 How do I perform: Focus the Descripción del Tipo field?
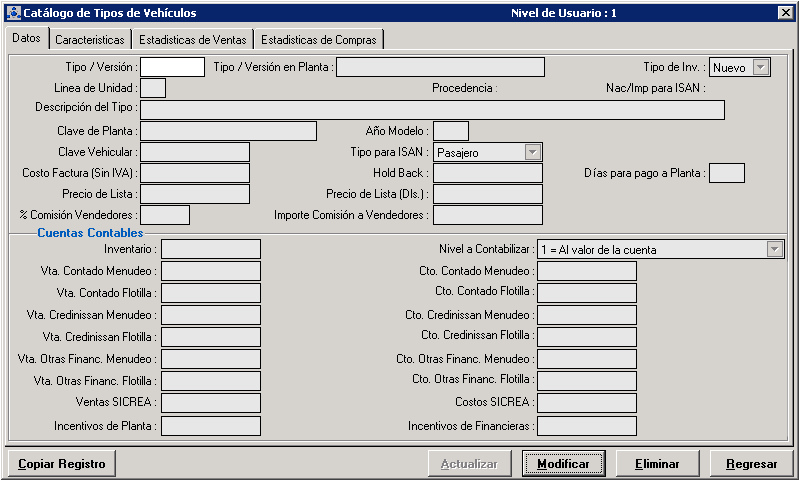click(432, 109)
